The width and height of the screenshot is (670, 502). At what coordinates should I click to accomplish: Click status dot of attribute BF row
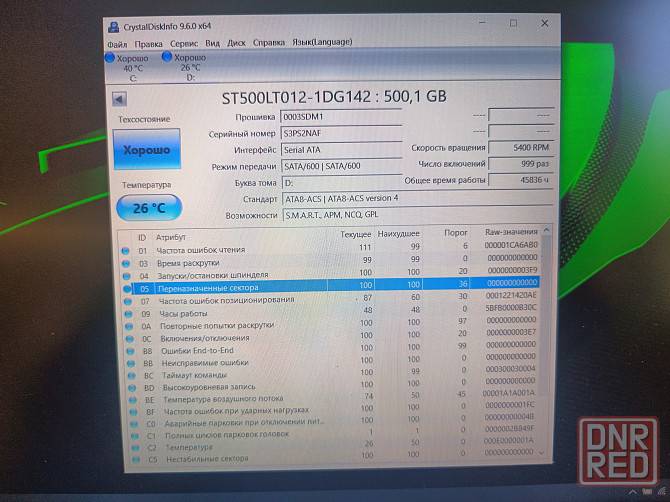tap(134, 412)
